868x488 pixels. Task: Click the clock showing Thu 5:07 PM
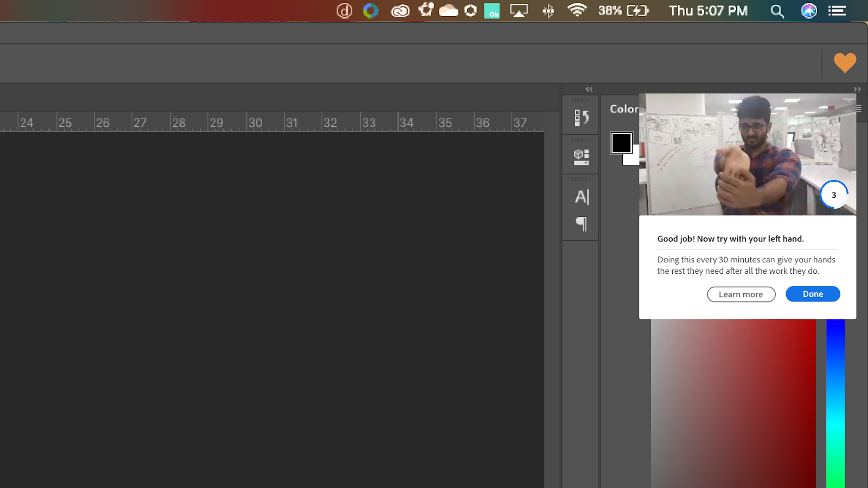709,11
